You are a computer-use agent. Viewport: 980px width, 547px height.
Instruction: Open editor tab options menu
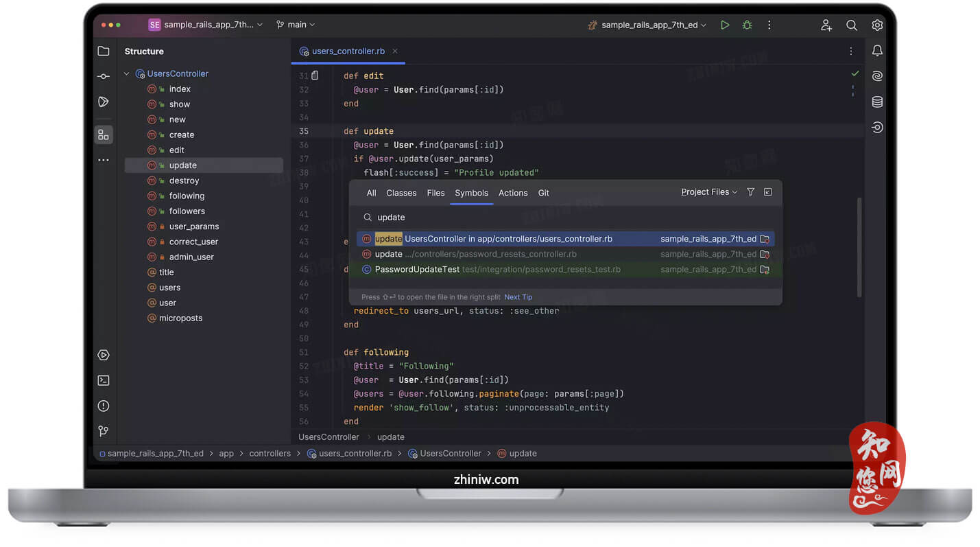coord(851,51)
